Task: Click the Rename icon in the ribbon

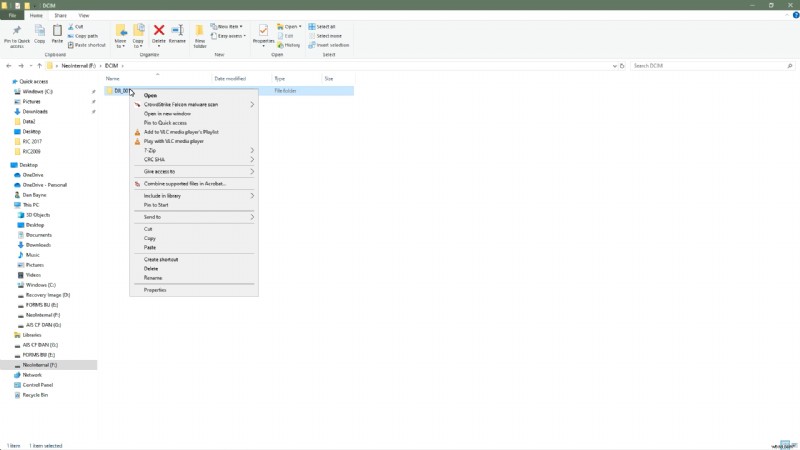Action: point(177,34)
